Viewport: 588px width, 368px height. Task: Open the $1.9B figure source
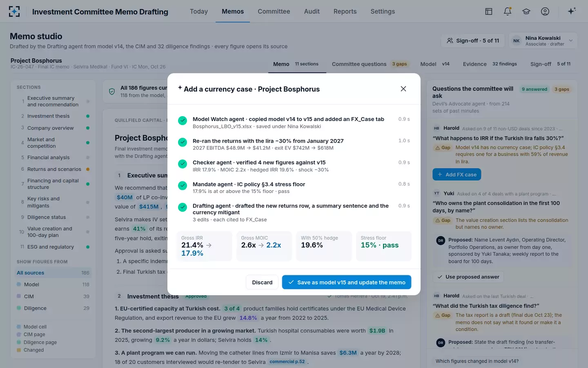tap(377, 331)
